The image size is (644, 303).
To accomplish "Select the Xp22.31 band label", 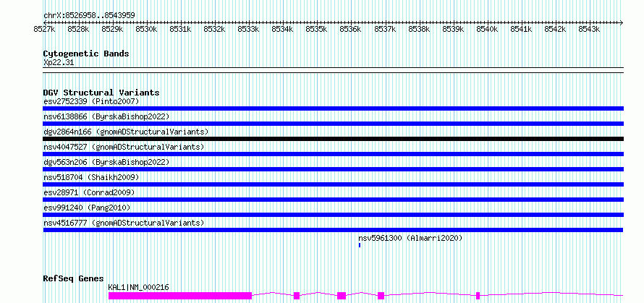I will [59, 63].
